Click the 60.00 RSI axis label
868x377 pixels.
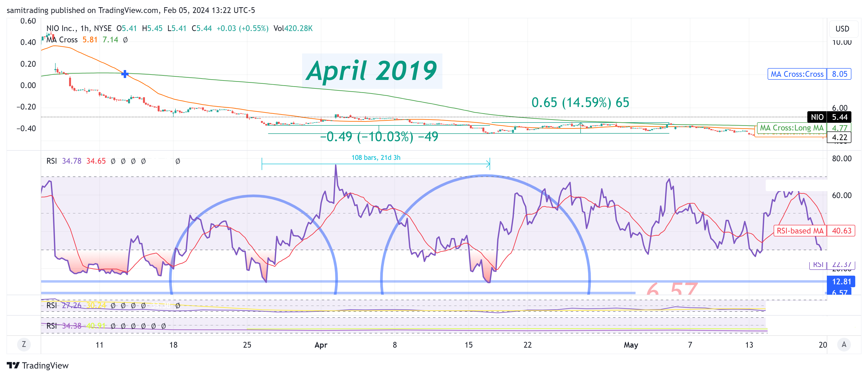(x=841, y=195)
